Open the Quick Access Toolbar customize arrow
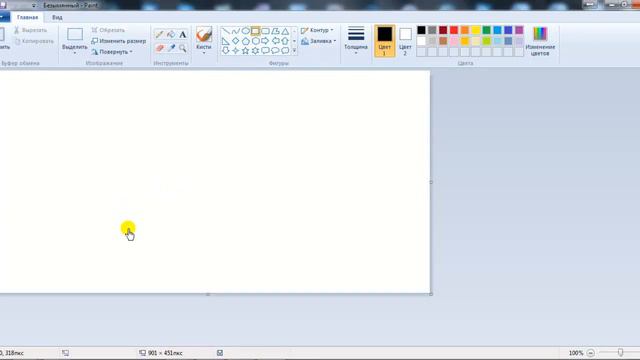 point(34,5)
